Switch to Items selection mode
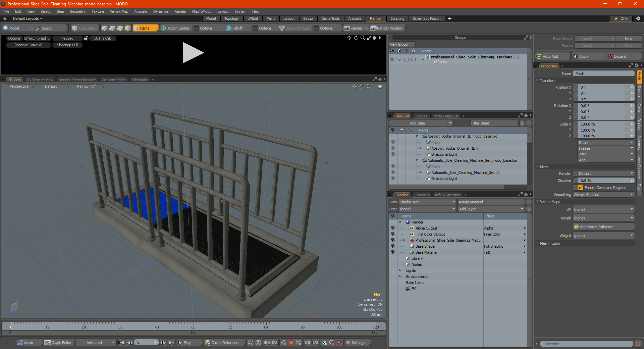 pyautogui.click(x=145, y=28)
